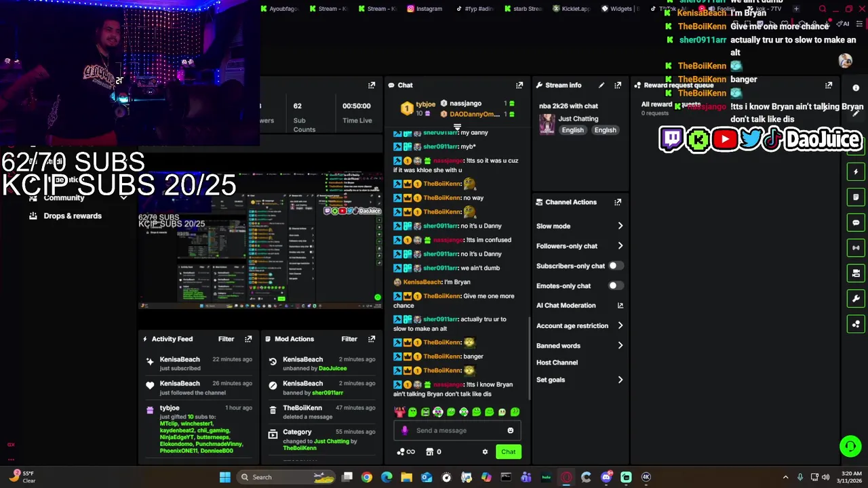
Task: Click the wrench sidebar icon
Action: [856, 299]
